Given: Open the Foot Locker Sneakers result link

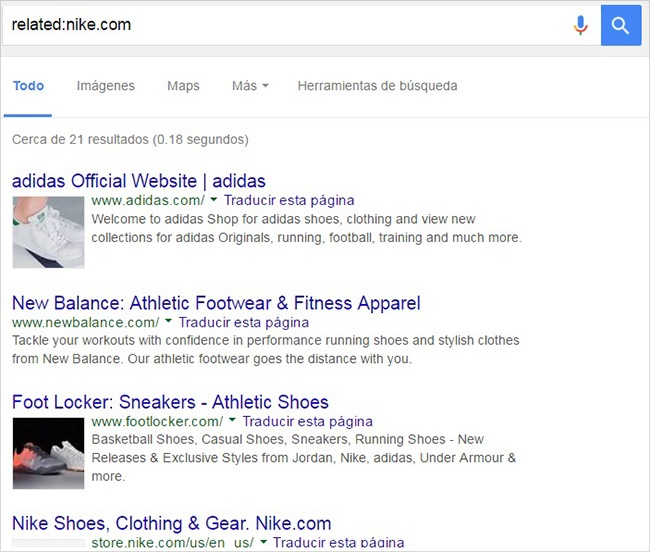Looking at the screenshot, I should (x=170, y=402).
